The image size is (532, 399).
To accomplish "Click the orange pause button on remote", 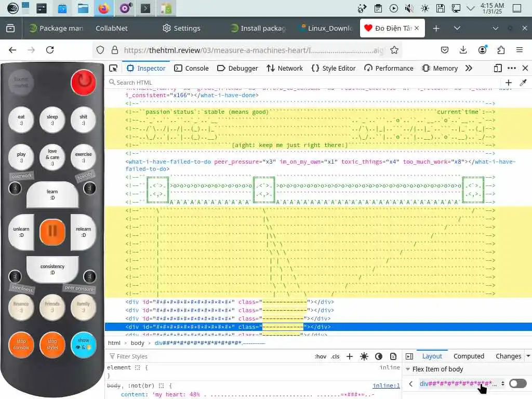I will 52,232.
